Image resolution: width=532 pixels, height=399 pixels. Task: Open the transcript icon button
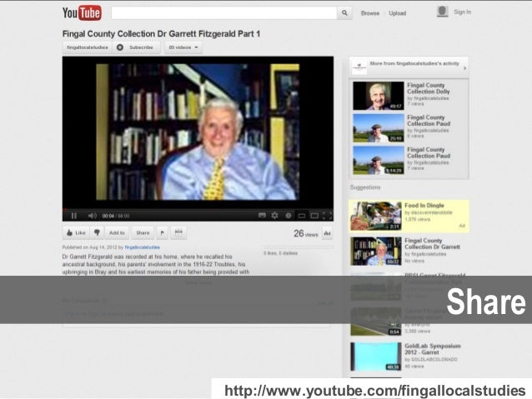(178, 233)
